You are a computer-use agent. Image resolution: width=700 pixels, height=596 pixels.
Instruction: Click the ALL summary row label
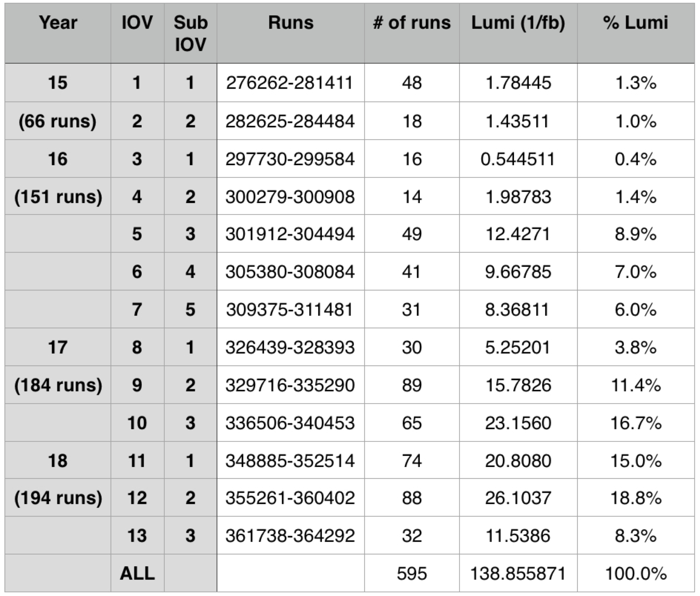tap(137, 573)
